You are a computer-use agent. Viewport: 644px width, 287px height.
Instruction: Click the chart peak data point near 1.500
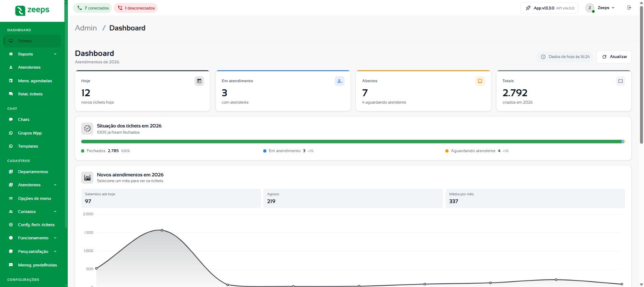pos(162,230)
